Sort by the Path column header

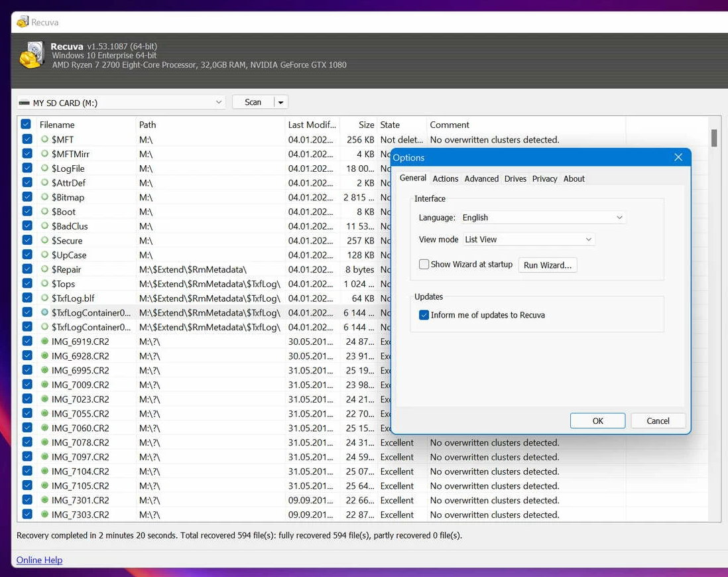pyautogui.click(x=211, y=125)
